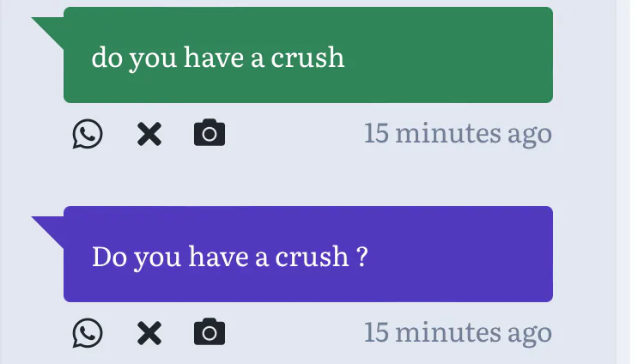Click the question mark ending the purple message

pos(362,257)
